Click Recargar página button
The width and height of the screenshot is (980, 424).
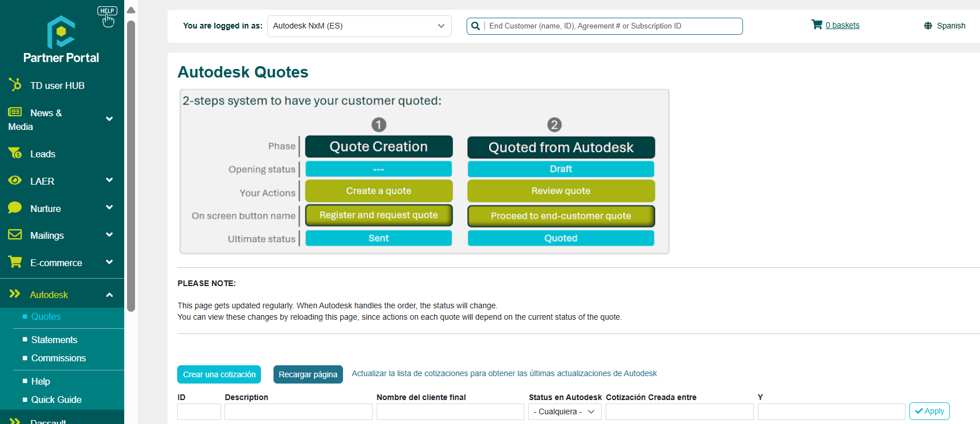coord(308,374)
